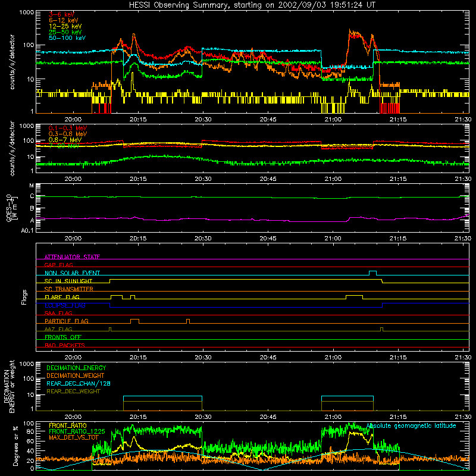Select the SAA_FLAG label
The width and height of the screenshot is (476, 476).
[x=58, y=313]
